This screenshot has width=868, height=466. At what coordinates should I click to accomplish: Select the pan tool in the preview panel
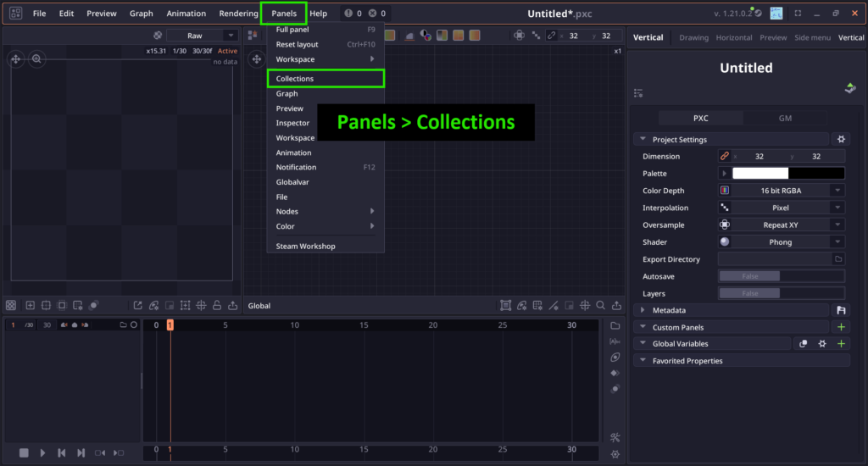pos(16,59)
